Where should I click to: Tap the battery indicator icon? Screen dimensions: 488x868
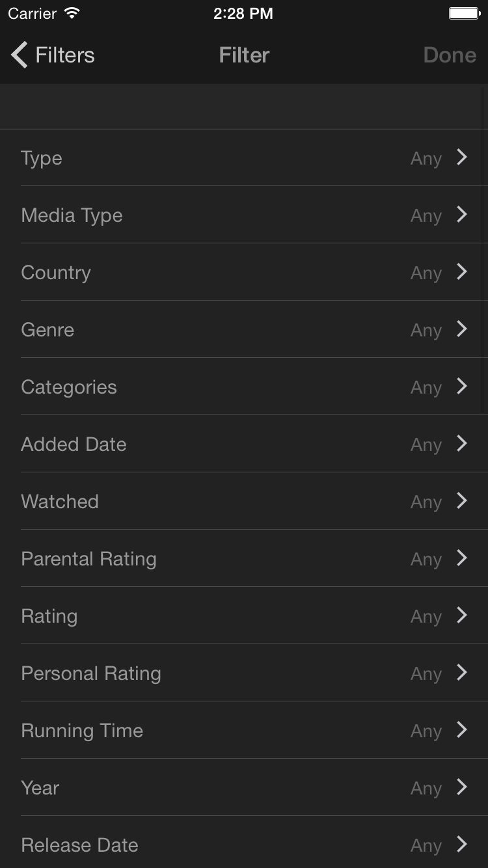[465, 14]
